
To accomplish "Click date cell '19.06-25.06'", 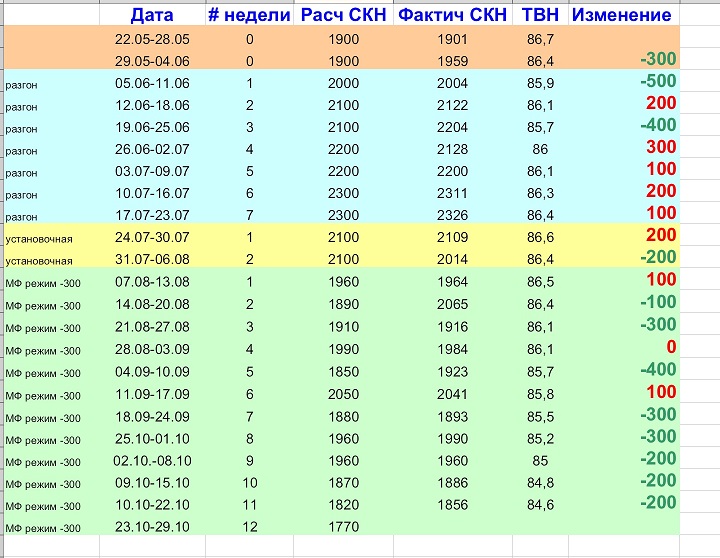I will point(152,127).
